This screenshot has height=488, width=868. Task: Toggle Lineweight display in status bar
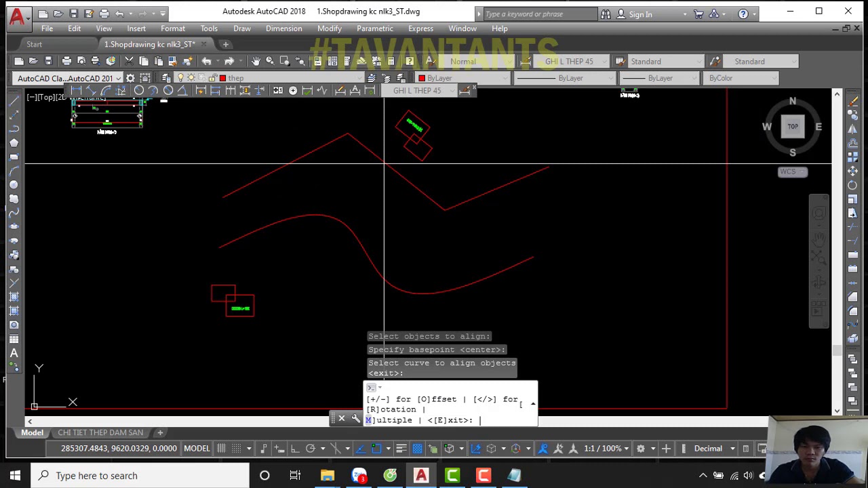pyautogui.click(x=401, y=449)
